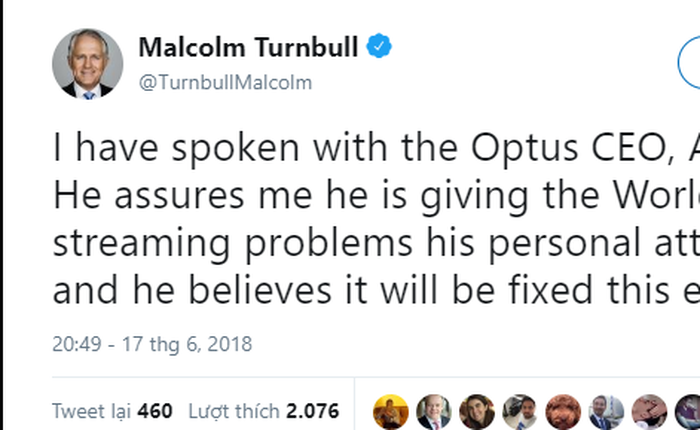Click the partially visible last liker avatar

pyautogui.click(x=689, y=411)
